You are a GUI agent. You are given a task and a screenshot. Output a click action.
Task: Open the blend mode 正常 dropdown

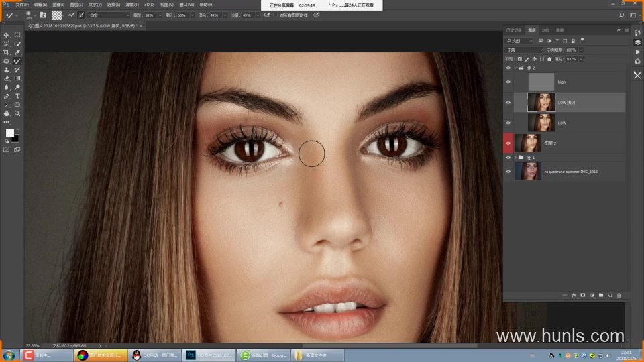[x=524, y=50]
